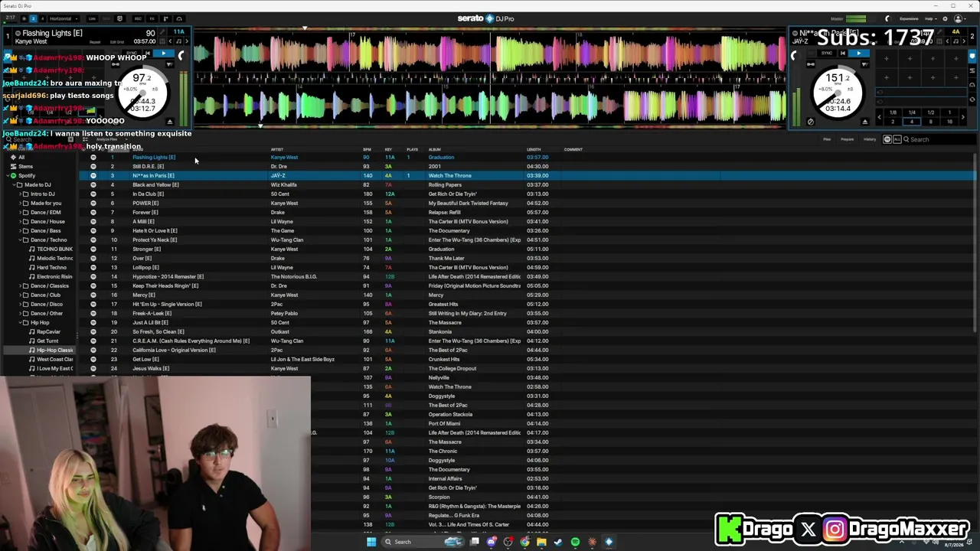Click the 11A key display on deck 1

pyautogui.click(x=178, y=31)
